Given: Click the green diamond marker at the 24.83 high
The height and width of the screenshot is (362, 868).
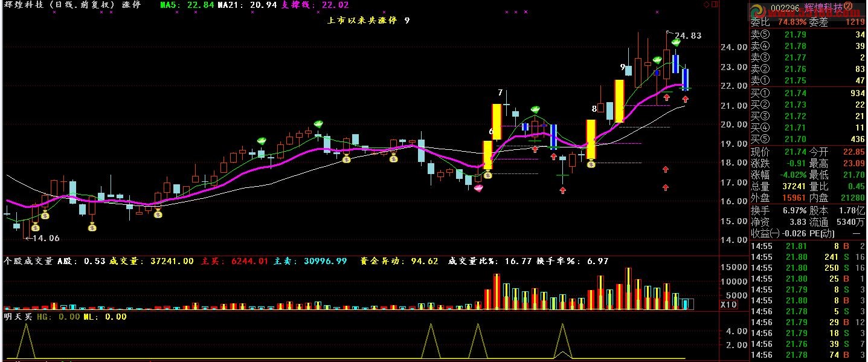Looking at the screenshot, I should tap(676, 42).
